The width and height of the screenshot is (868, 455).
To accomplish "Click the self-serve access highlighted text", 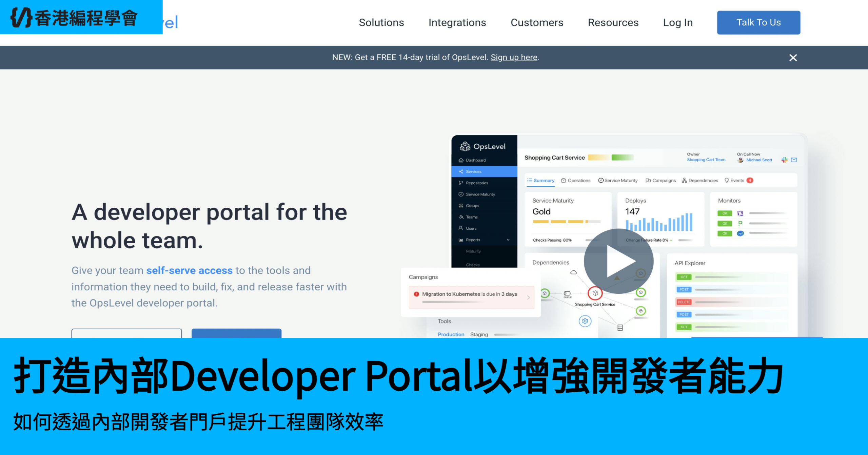I will coord(189,270).
